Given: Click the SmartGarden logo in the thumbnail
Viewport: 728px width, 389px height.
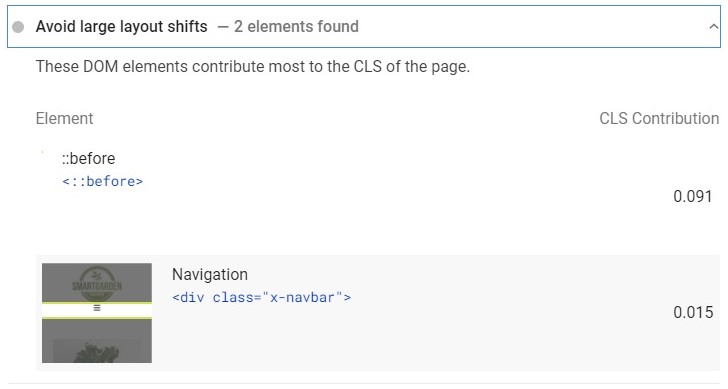Looking at the screenshot, I should [97, 283].
